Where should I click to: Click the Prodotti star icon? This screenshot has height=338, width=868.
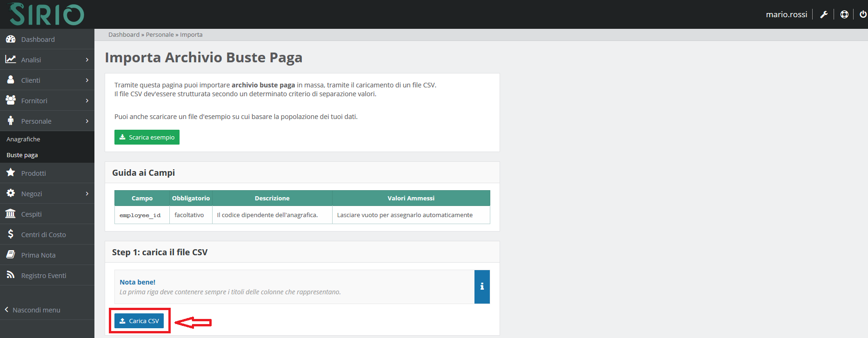tap(10, 173)
